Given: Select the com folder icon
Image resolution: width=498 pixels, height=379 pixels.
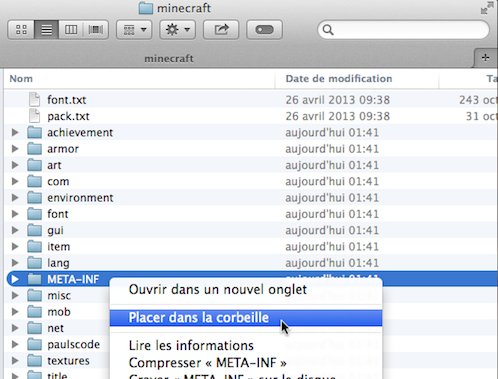Looking at the screenshot, I should tap(35, 181).
